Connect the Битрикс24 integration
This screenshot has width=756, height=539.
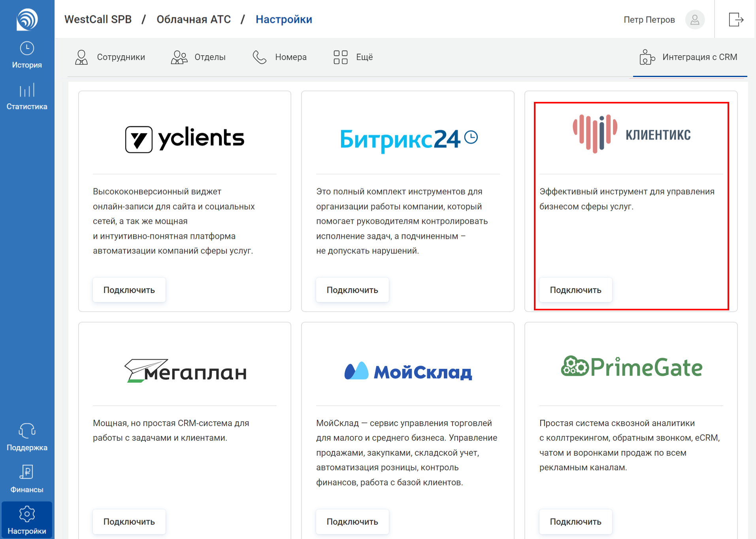353,290
